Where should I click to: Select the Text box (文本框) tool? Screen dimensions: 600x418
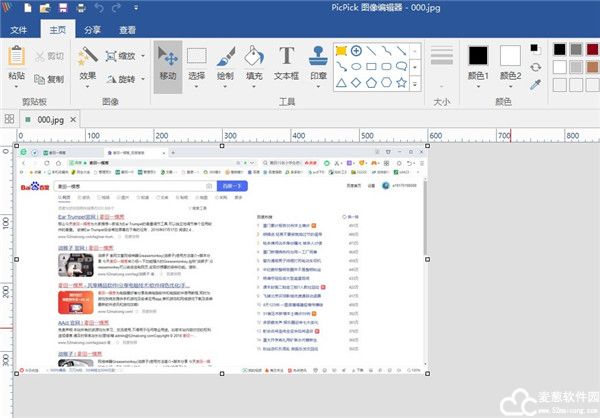click(x=286, y=62)
